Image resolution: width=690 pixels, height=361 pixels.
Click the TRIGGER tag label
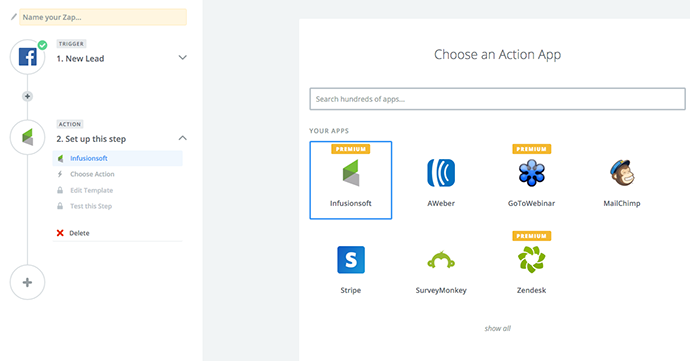tap(71, 44)
